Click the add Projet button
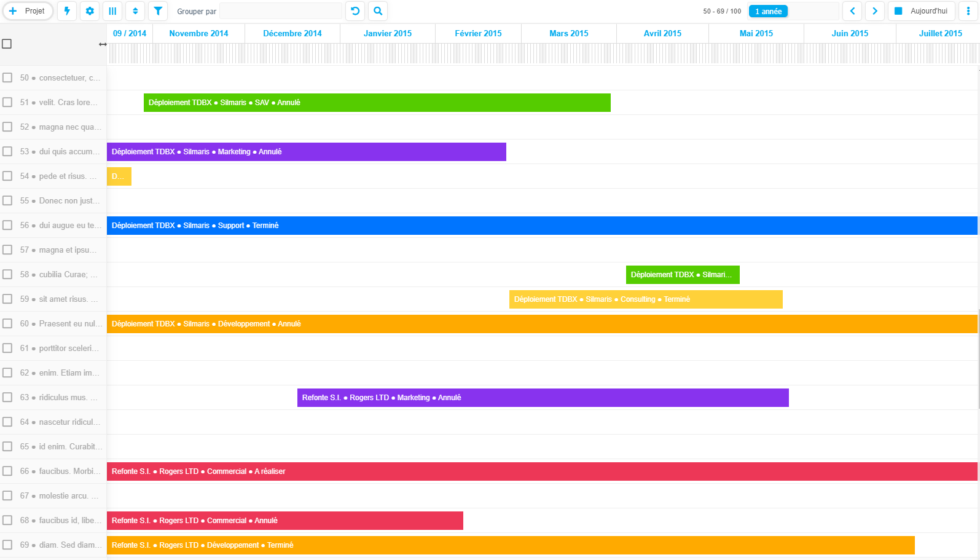This screenshot has height=560, width=980. (x=28, y=11)
